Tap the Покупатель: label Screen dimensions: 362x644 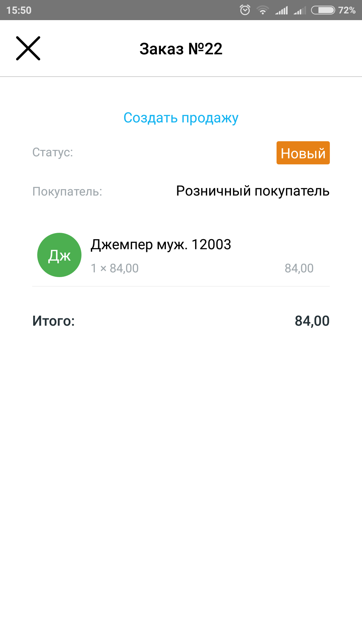67,192
